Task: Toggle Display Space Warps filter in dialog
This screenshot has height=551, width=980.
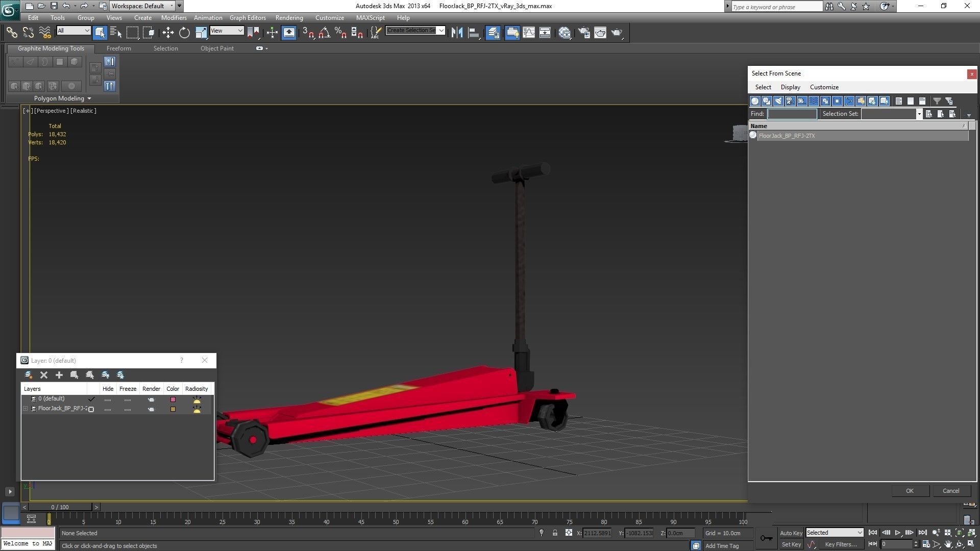Action: pyautogui.click(x=814, y=101)
